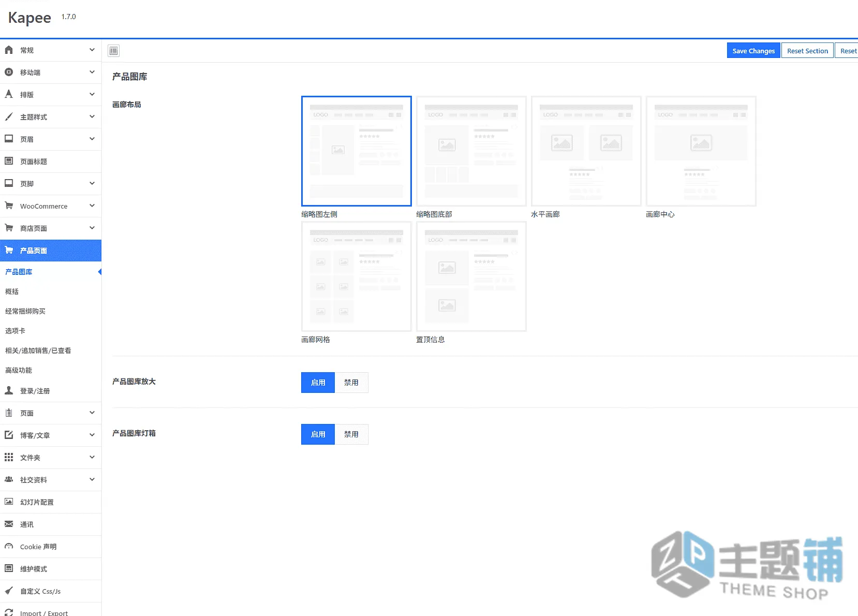Click the typography A icon beside 排版

[x=9, y=94]
